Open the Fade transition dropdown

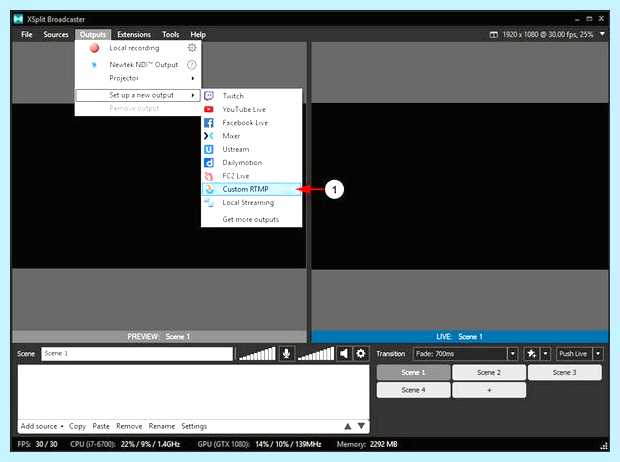pos(512,354)
